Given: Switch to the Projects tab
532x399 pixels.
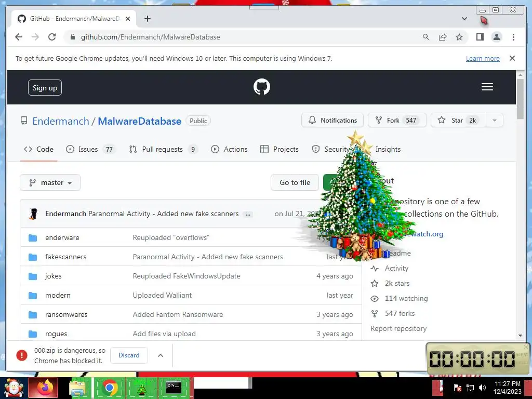Looking at the screenshot, I should click(x=279, y=149).
